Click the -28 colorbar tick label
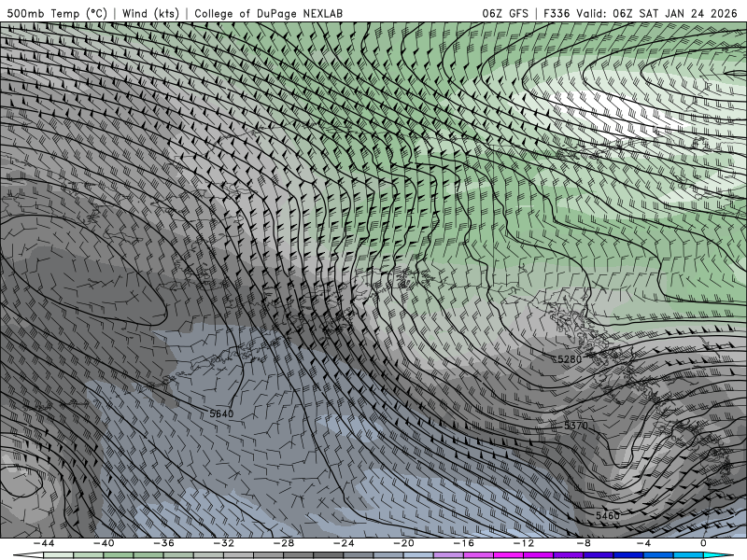 (284, 543)
